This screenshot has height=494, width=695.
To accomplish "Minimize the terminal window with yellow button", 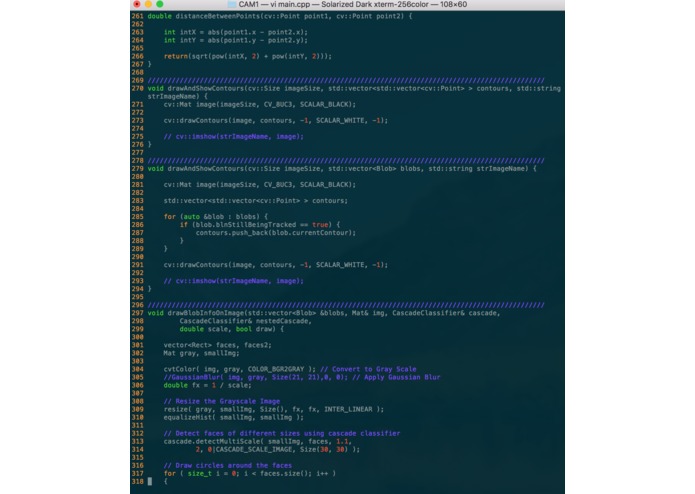I will tap(148, 4).
